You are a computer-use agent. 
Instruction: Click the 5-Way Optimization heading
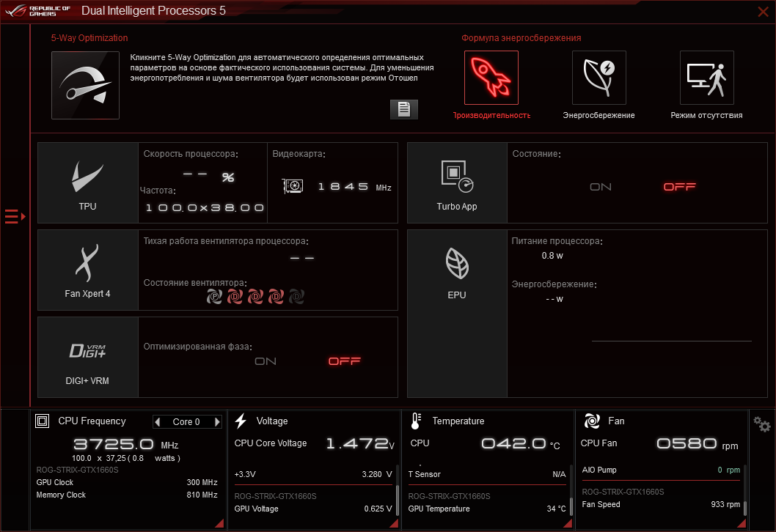coord(89,38)
